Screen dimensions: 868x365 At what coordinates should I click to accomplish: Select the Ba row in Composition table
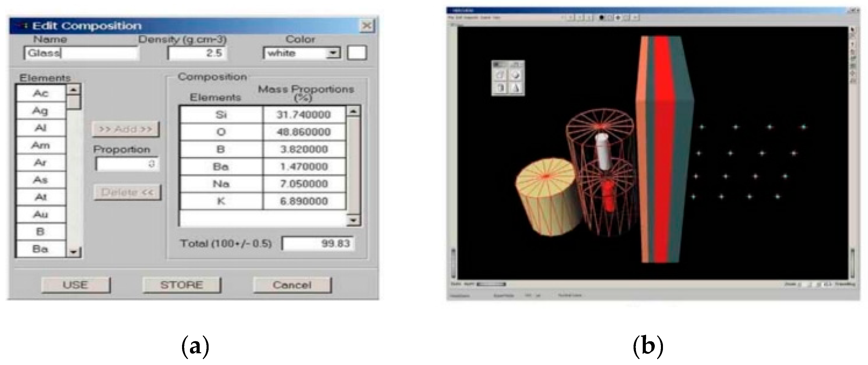221,166
